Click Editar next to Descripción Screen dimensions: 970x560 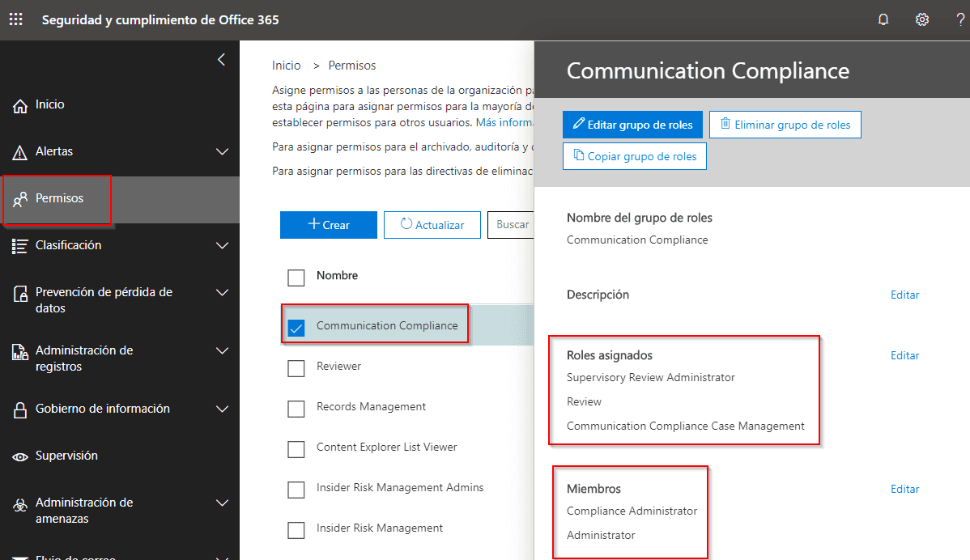tap(904, 295)
